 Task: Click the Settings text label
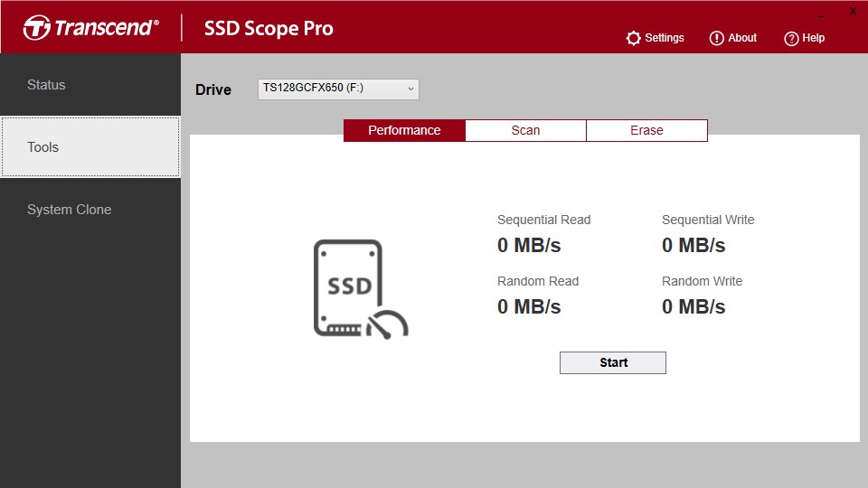pyautogui.click(x=665, y=38)
